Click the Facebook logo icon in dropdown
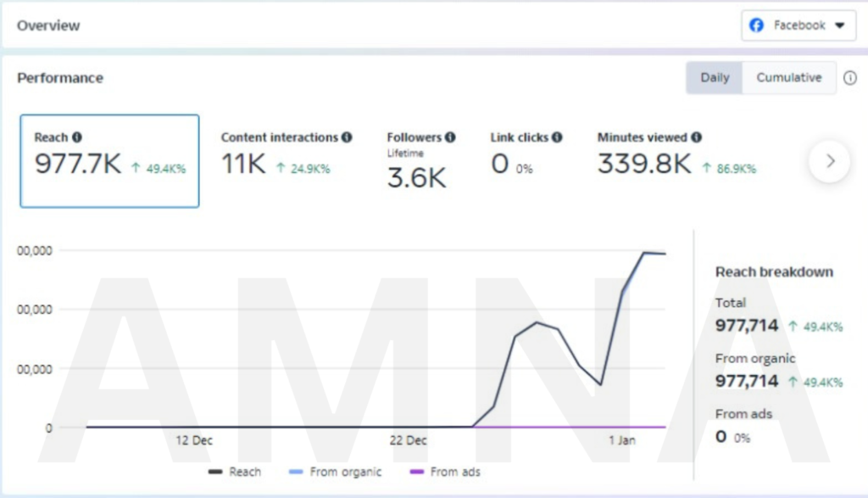 (x=757, y=25)
